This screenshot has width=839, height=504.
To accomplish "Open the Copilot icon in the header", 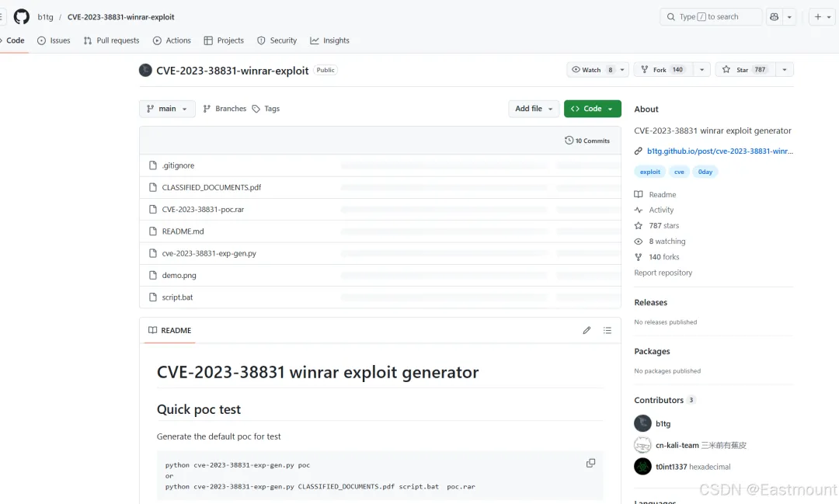I will pos(775,16).
